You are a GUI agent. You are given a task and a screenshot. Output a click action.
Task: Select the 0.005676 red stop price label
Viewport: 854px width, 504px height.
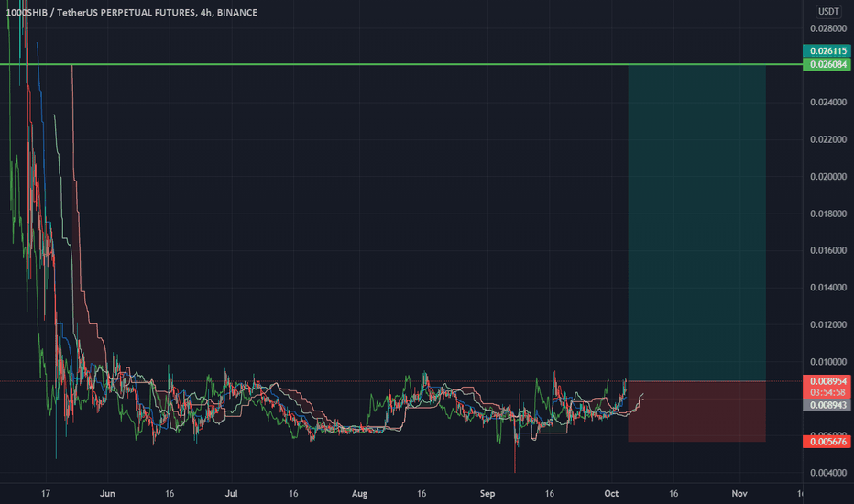pos(827,442)
